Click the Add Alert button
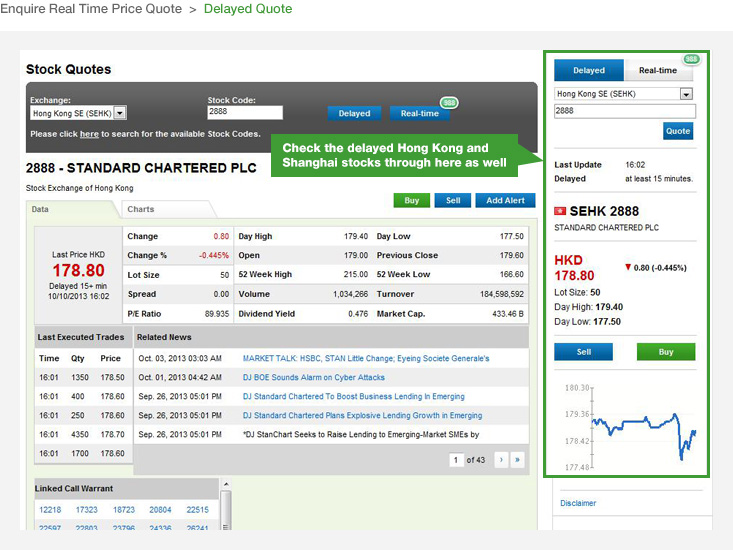 pyautogui.click(x=505, y=200)
